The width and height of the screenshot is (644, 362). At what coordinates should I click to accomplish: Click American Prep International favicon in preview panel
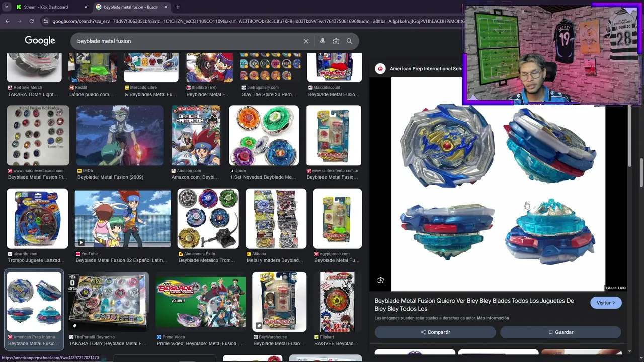[380, 69]
